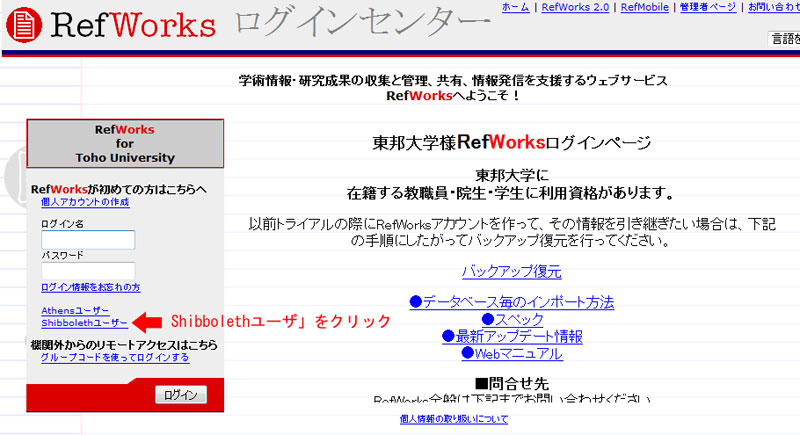Open the 言語 language selector dropdown
This screenshot has height=435, width=800.
pyautogui.click(x=784, y=39)
